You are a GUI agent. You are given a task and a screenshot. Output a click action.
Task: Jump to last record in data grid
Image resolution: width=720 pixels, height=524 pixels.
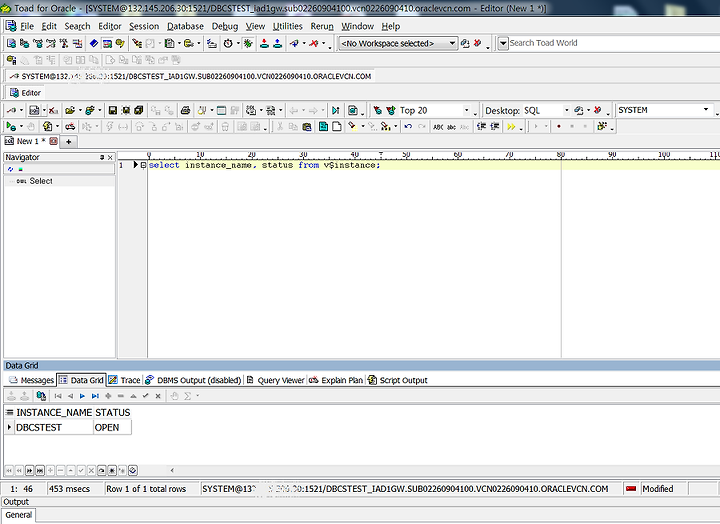pos(95,396)
